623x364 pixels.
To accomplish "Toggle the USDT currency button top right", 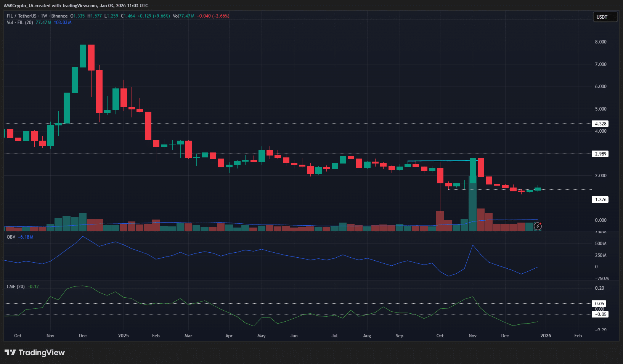I will coord(605,17).
